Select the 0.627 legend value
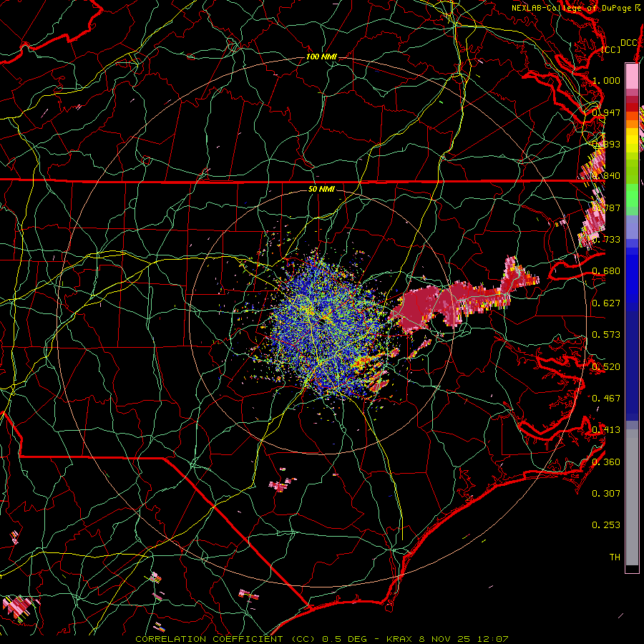This screenshot has width=644, height=644. tap(606, 303)
